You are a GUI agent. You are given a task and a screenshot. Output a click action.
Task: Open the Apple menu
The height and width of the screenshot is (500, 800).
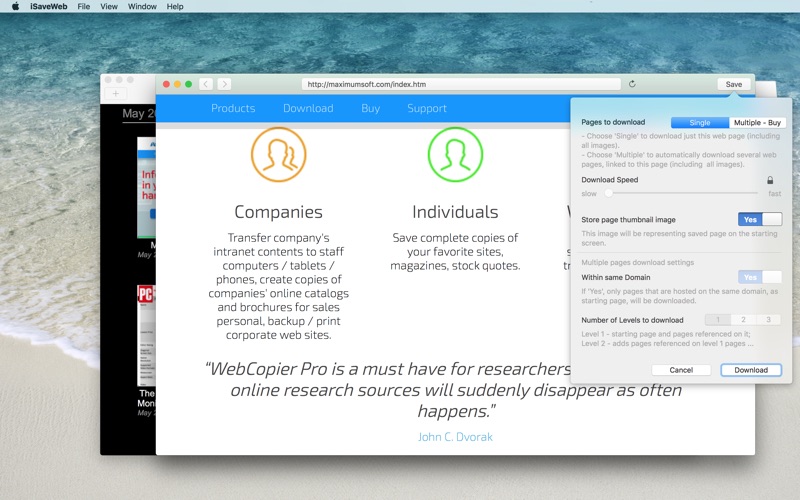click(15, 6)
